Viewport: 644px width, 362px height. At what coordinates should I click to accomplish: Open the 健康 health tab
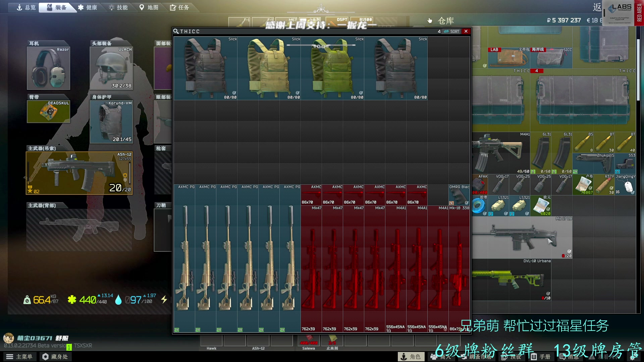point(87,7)
